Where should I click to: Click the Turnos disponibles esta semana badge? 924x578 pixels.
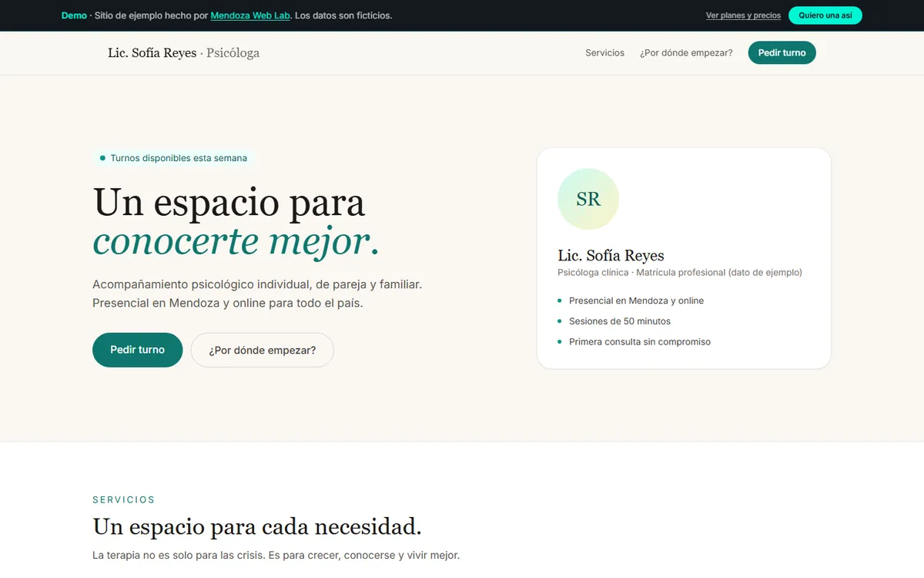coord(173,158)
